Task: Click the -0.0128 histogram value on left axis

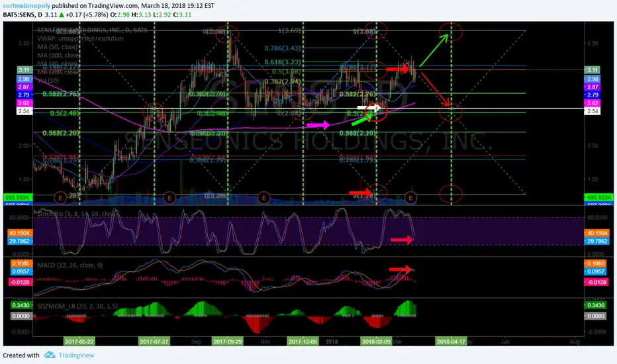Action: (20, 282)
